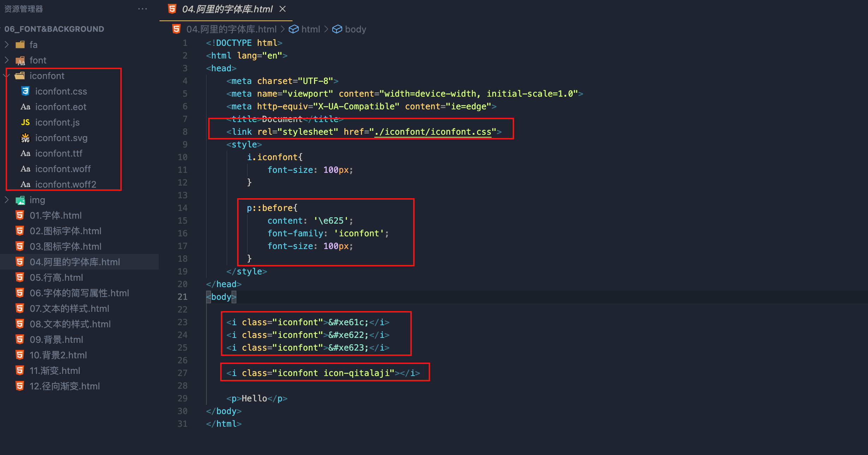Click the 04.阿里的字体库.html breadcrumb segment

231,29
